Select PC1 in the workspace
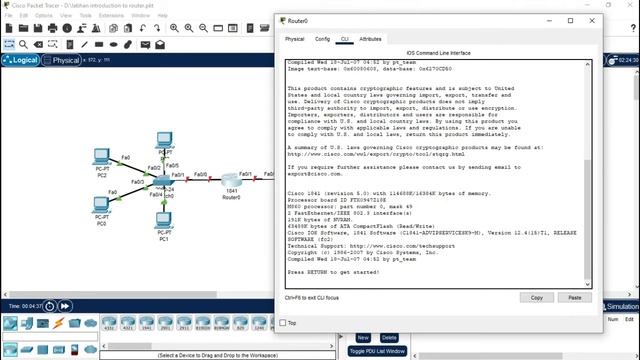Viewport: 640px width, 360px height. [164, 221]
